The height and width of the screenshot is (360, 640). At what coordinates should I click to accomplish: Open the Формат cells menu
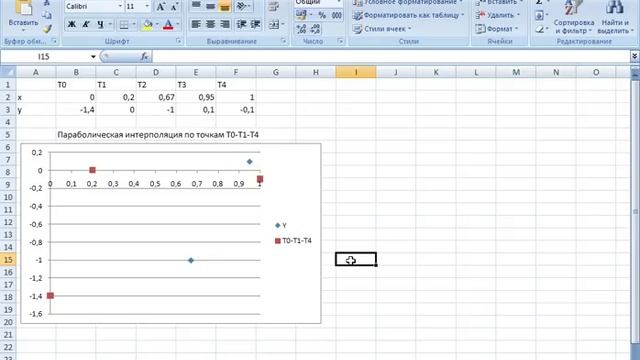(x=497, y=29)
